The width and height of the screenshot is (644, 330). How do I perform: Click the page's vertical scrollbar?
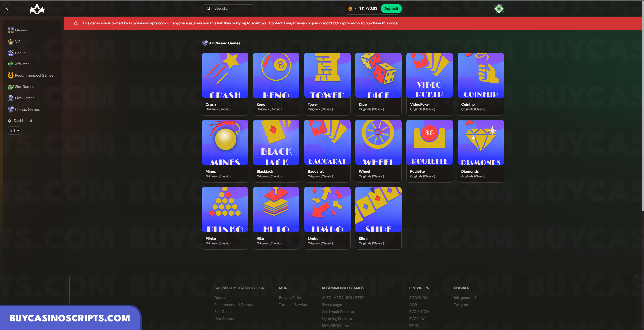[642, 106]
